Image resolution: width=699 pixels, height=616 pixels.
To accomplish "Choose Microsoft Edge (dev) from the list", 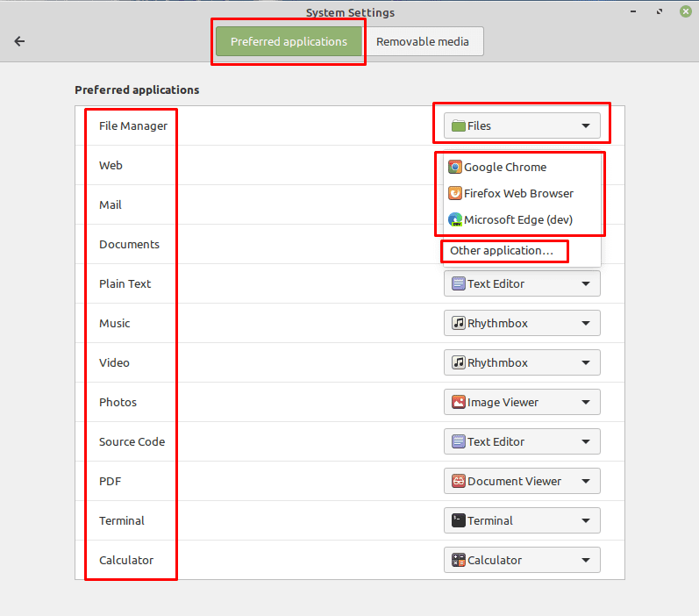I will point(522,219).
